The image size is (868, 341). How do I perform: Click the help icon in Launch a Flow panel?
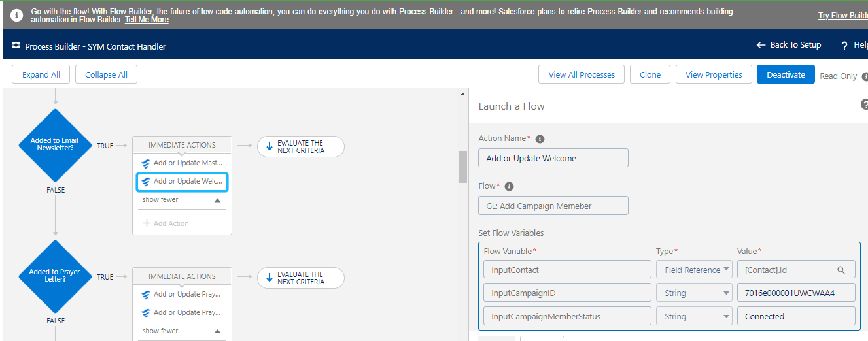[865, 105]
